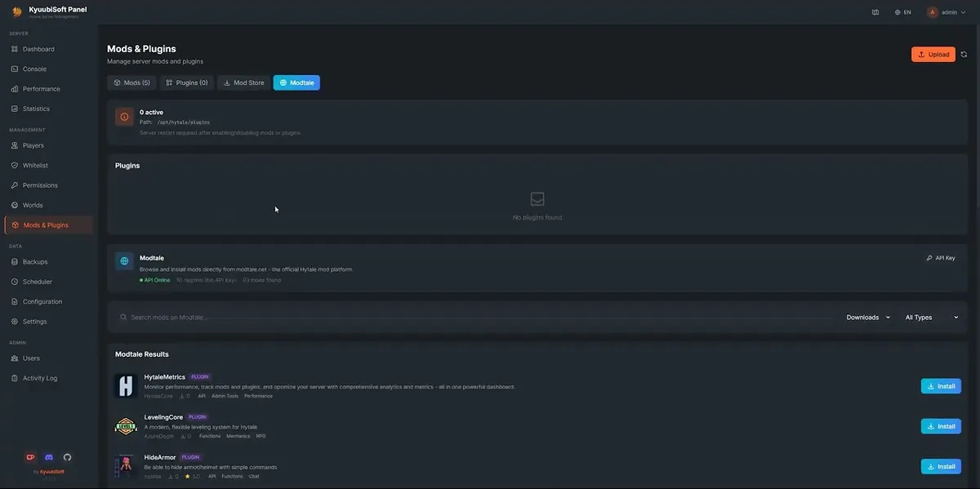The height and width of the screenshot is (489, 980).
Task: Click the Admin Tools tag on HytaleMetrics
Action: (225, 396)
